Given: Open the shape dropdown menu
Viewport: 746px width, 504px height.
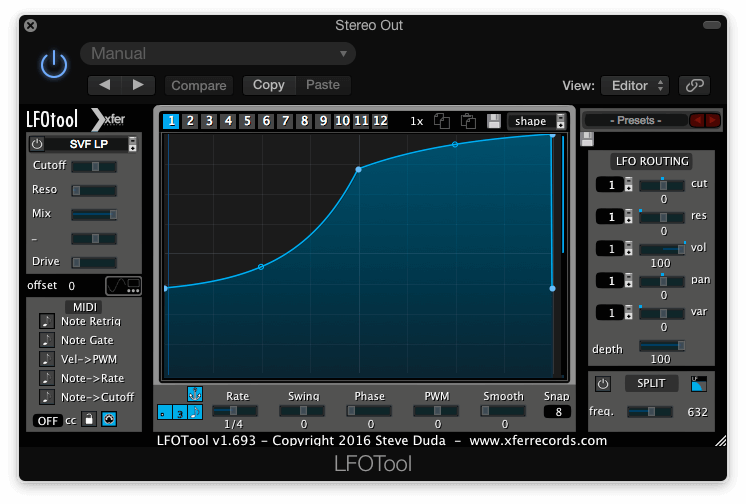Looking at the screenshot, I should pos(536,121).
